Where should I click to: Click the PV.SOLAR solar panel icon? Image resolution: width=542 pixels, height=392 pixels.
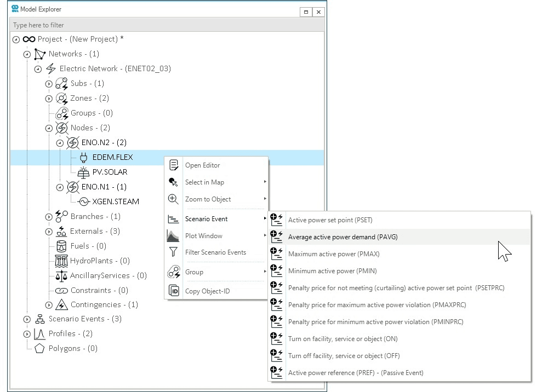click(83, 172)
